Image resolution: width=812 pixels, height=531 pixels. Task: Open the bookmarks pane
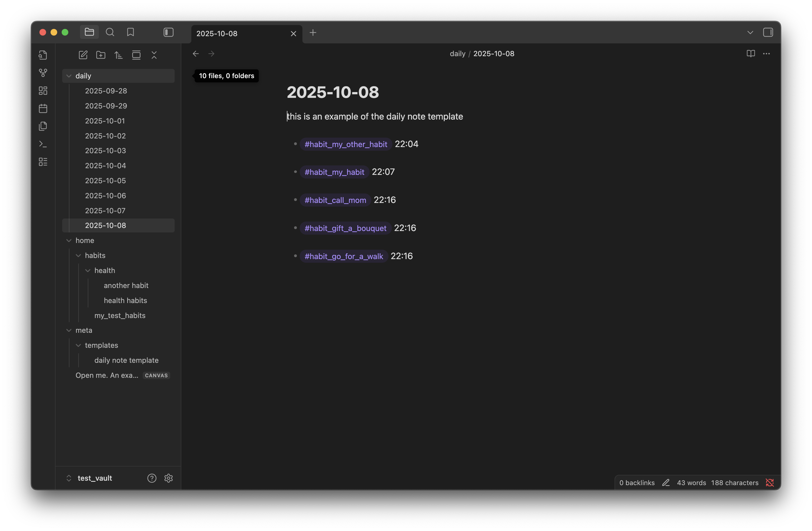click(130, 33)
